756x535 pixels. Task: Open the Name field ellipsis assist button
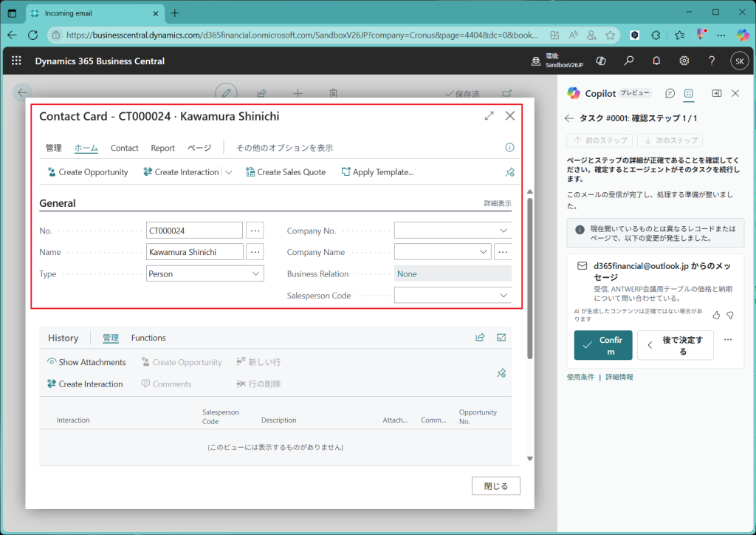tap(255, 252)
